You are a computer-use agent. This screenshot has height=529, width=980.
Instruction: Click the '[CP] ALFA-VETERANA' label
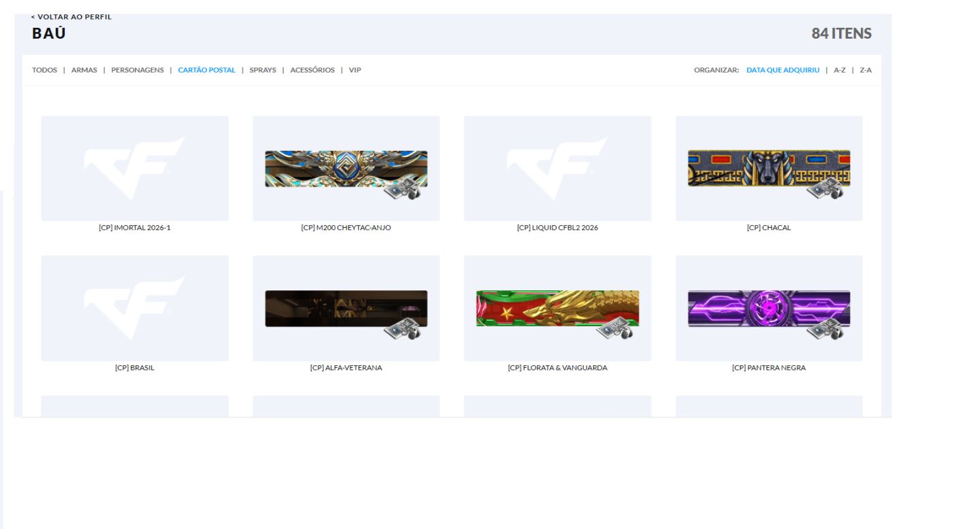[x=346, y=368]
